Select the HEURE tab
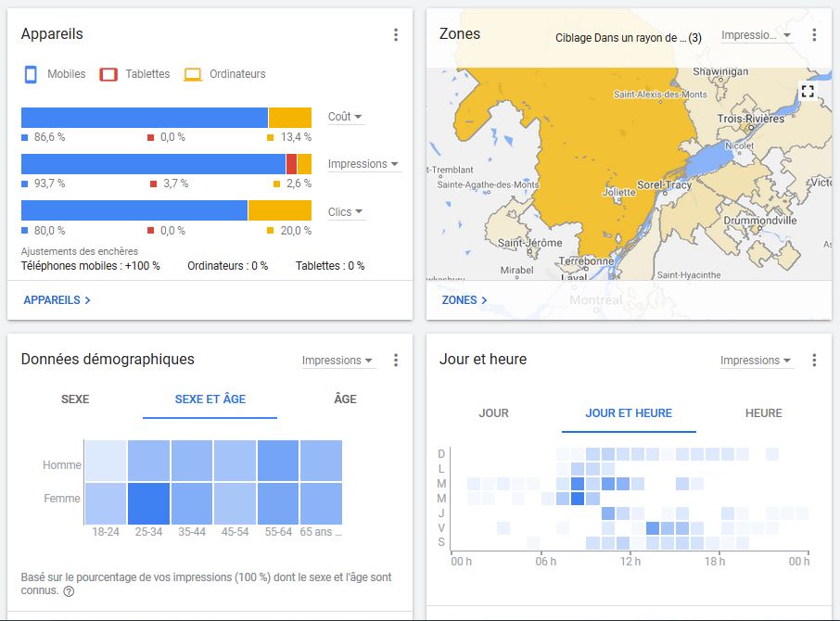The width and height of the screenshot is (840, 621). pos(763,413)
